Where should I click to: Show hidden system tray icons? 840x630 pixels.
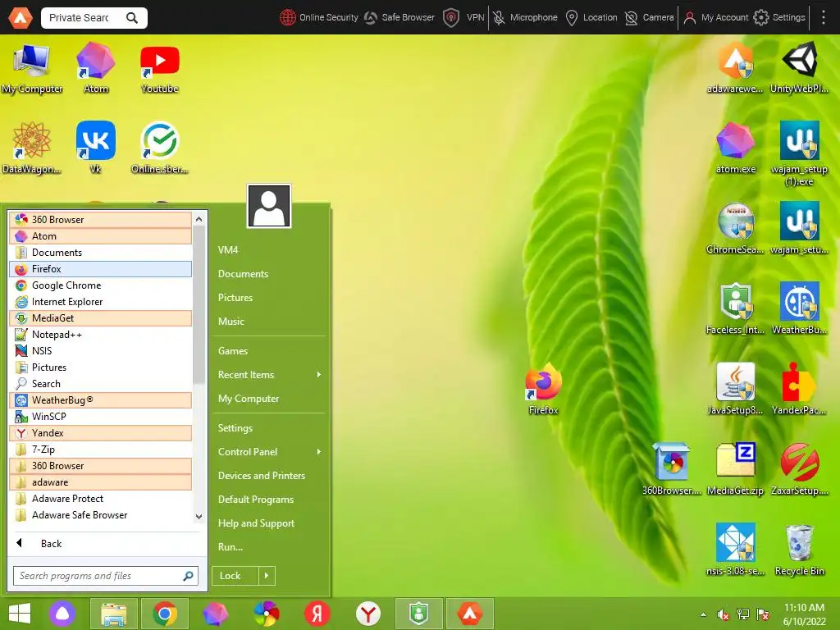[x=703, y=614]
